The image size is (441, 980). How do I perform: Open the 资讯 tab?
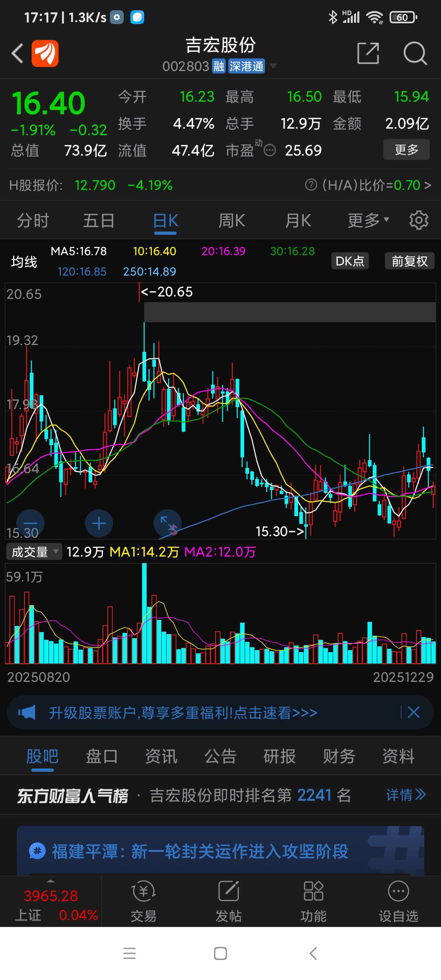point(161,756)
